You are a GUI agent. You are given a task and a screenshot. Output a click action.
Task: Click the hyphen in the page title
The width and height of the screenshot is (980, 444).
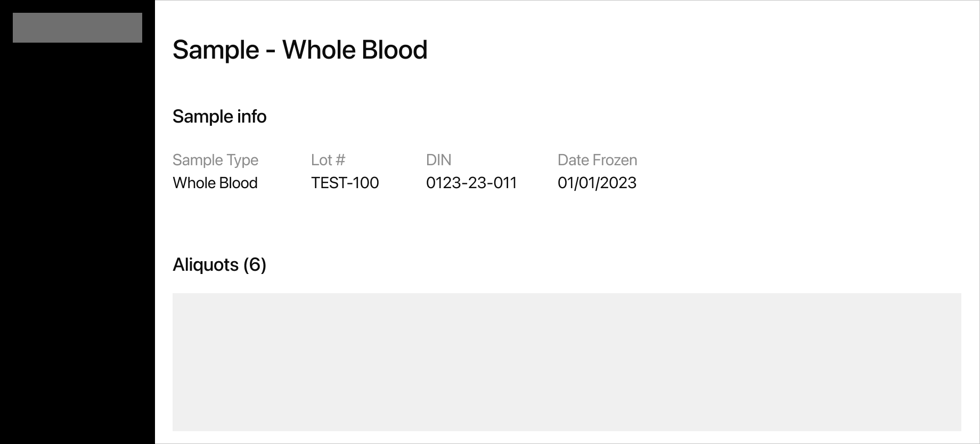coord(271,51)
